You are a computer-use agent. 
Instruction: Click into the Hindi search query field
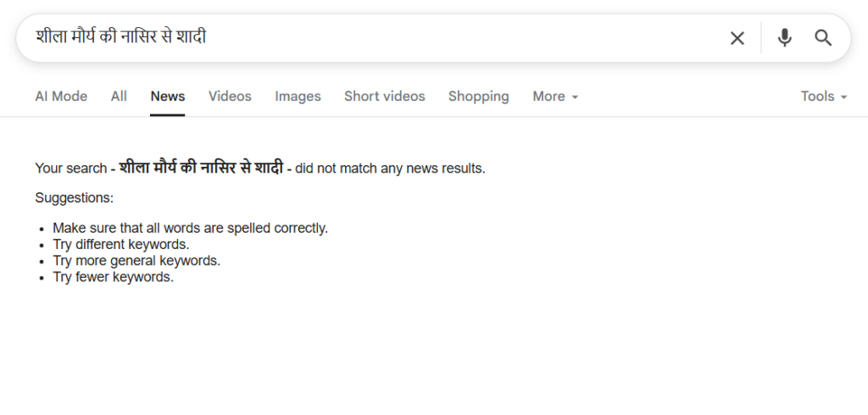[339, 37]
